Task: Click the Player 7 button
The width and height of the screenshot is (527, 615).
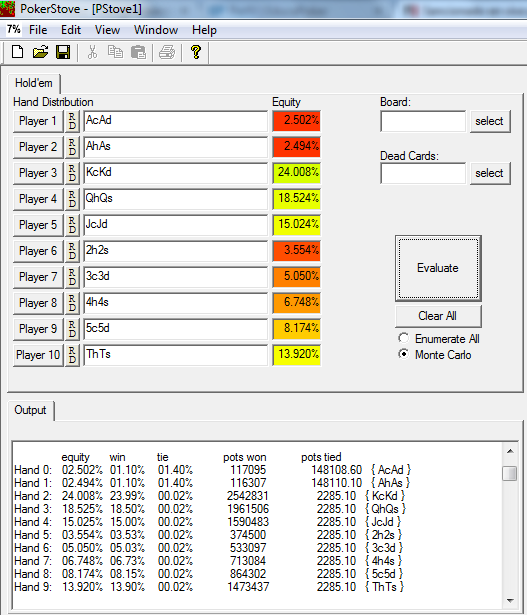Action: tap(38, 277)
